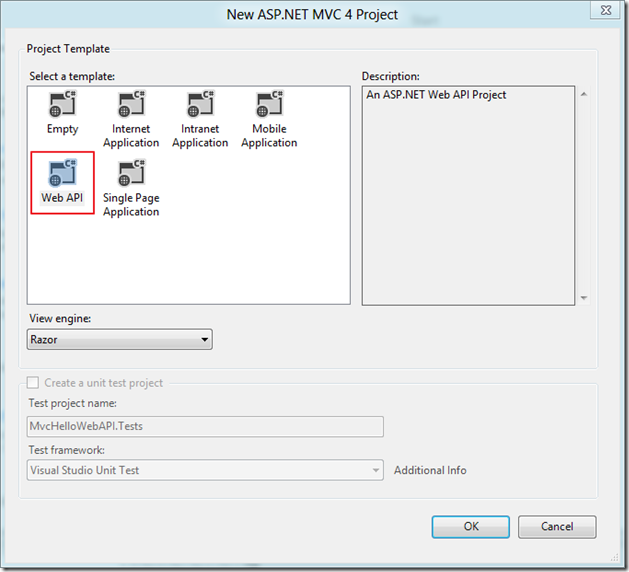The height and width of the screenshot is (572, 629).
Task: Tick the Create a unit test project checkbox
Action: coord(33,382)
